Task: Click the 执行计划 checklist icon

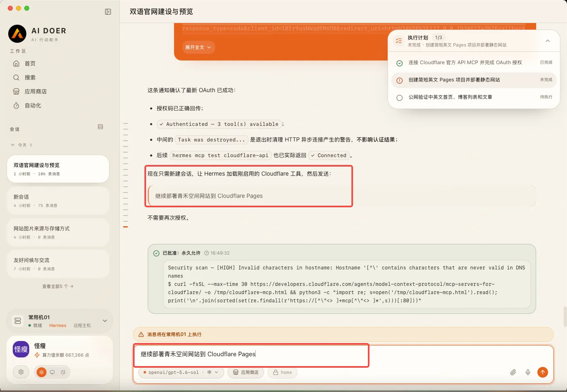Action: [x=398, y=41]
